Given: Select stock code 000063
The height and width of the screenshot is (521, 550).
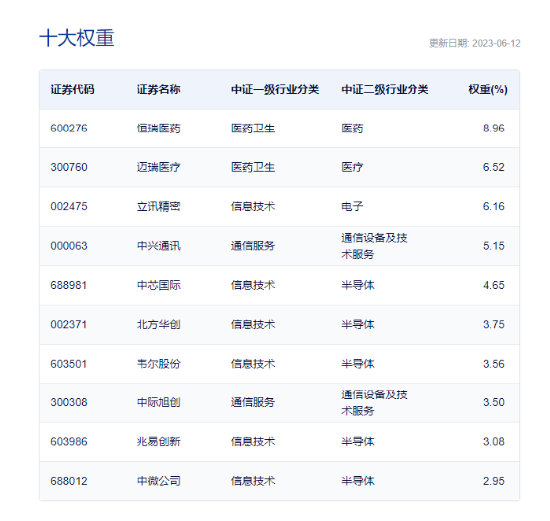Looking at the screenshot, I should [69, 246].
